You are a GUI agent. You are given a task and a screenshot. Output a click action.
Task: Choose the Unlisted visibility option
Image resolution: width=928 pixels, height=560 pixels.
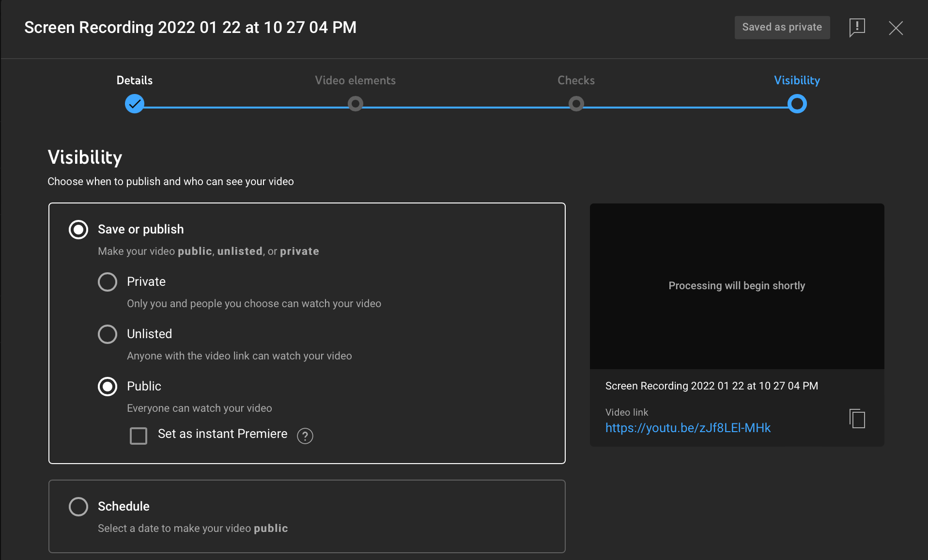click(108, 334)
